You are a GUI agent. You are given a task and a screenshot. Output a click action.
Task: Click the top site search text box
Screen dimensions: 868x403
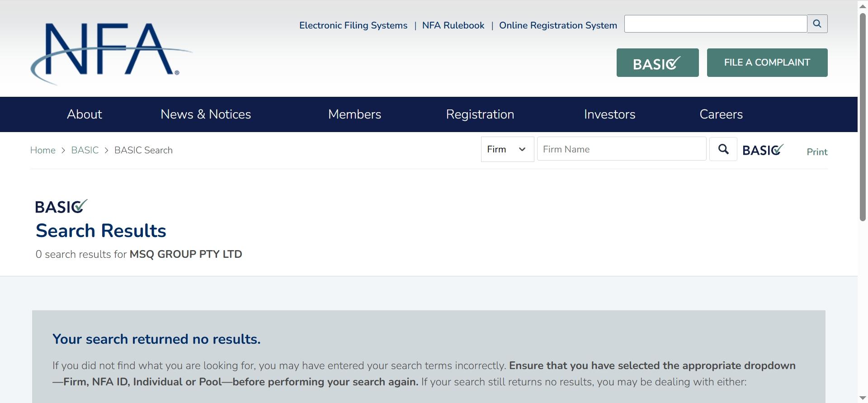pos(716,24)
